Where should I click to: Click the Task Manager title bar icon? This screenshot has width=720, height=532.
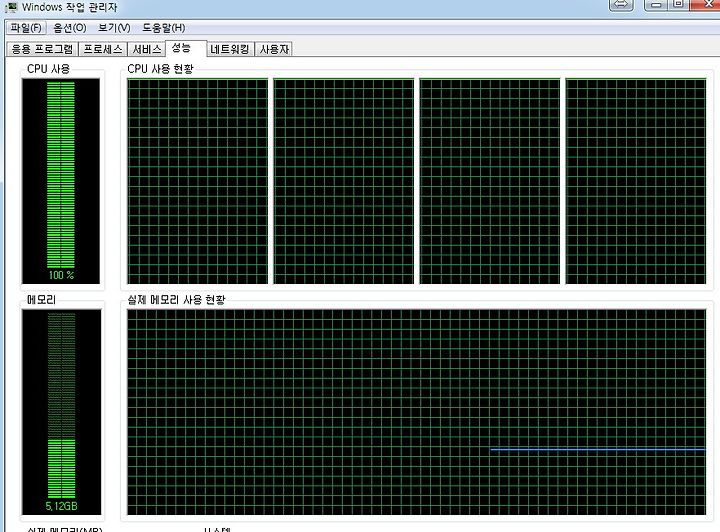11,7
